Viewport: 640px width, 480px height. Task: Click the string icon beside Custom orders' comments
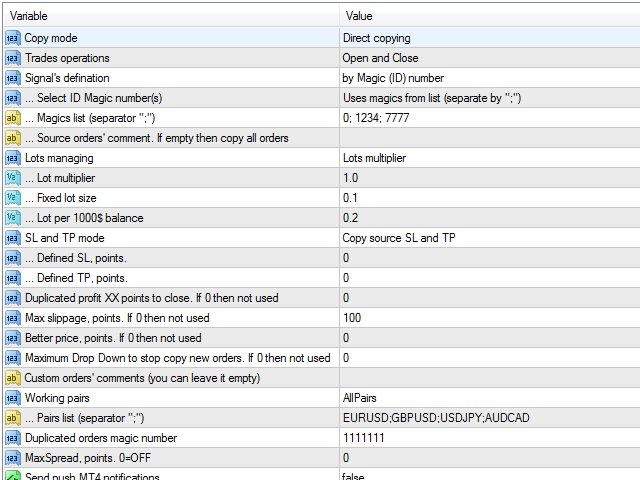click(12, 378)
